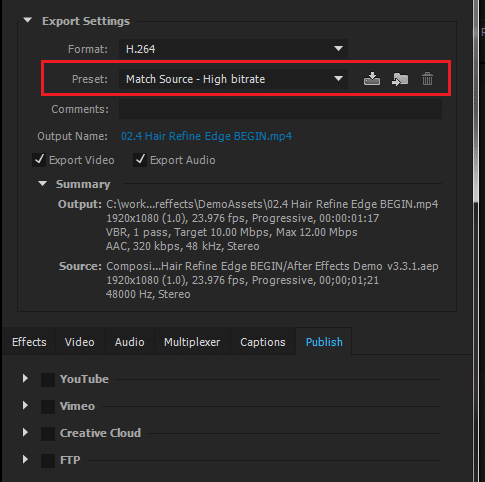Open the output name file link
Screen dimensions: 485x482
(206, 136)
